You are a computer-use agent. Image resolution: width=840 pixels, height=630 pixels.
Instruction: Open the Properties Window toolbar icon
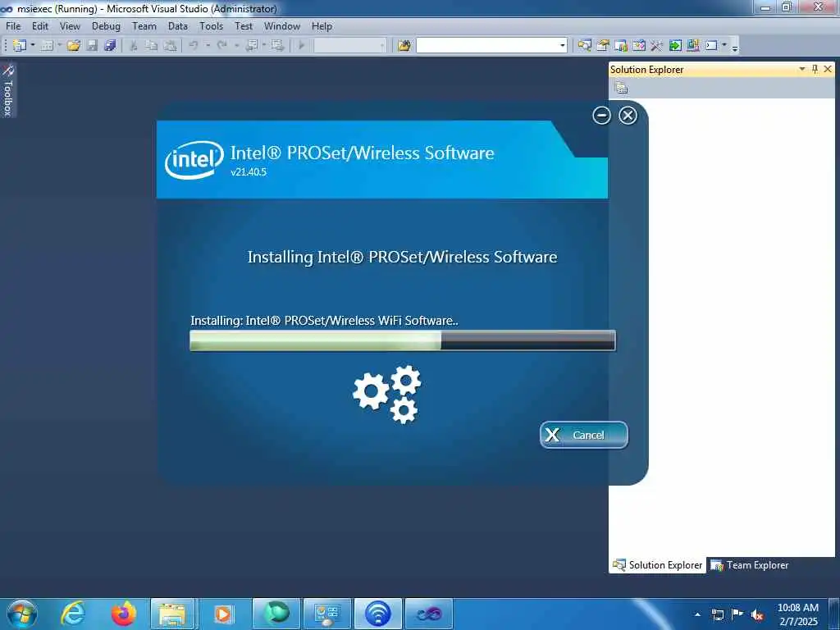pyautogui.click(x=603, y=46)
